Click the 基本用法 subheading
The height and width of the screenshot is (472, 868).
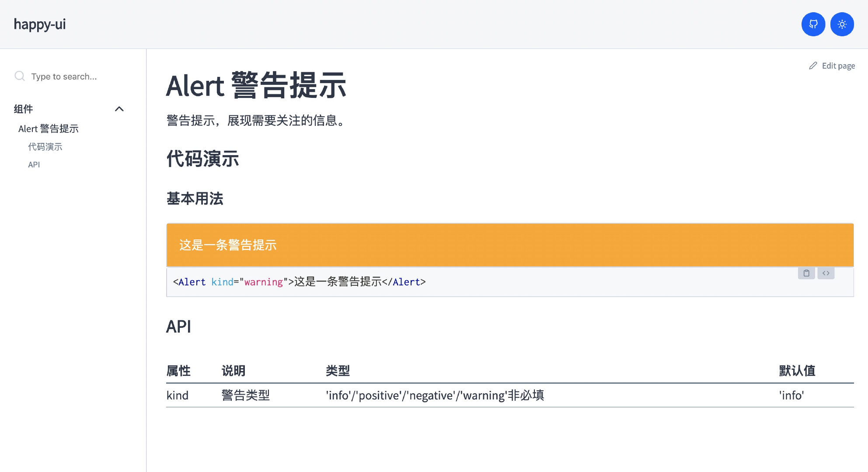pyautogui.click(x=195, y=199)
